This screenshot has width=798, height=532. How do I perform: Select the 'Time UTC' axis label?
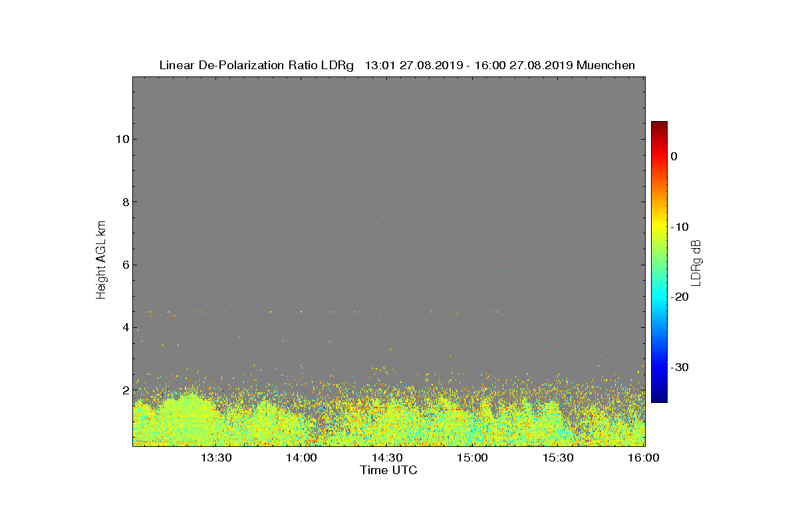[x=388, y=470]
